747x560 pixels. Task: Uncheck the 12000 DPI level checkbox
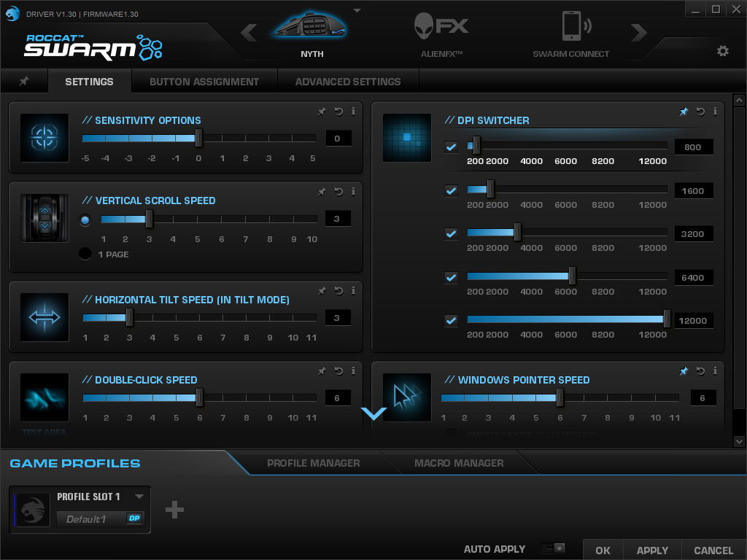[x=451, y=321]
